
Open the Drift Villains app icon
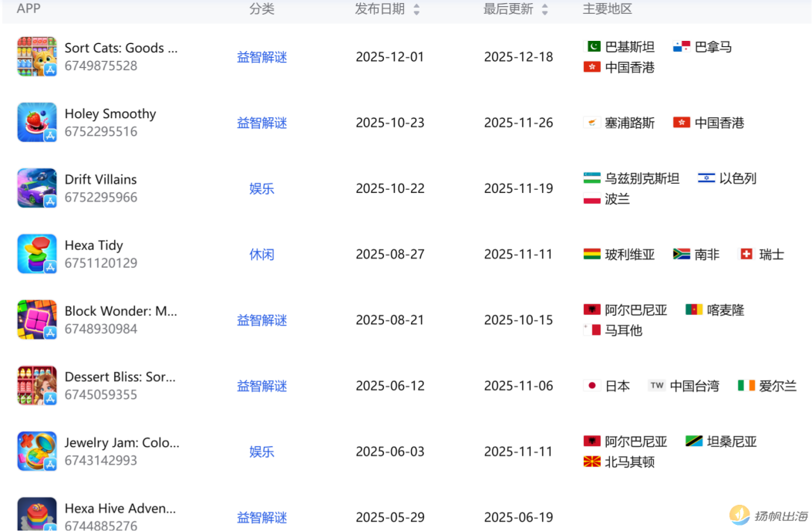36,188
